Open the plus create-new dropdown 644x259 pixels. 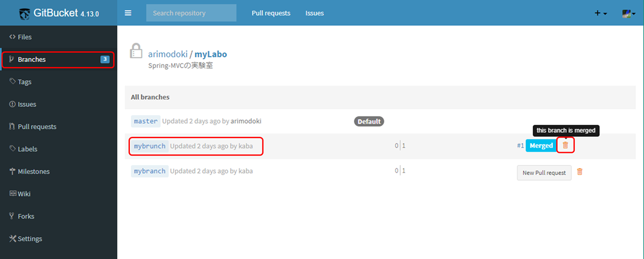click(601, 13)
